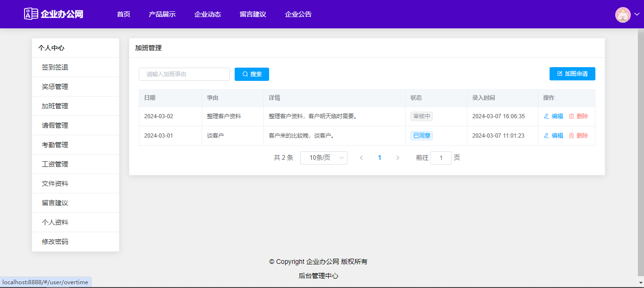Click the 搜索 button
644x288 pixels.
[252, 74]
